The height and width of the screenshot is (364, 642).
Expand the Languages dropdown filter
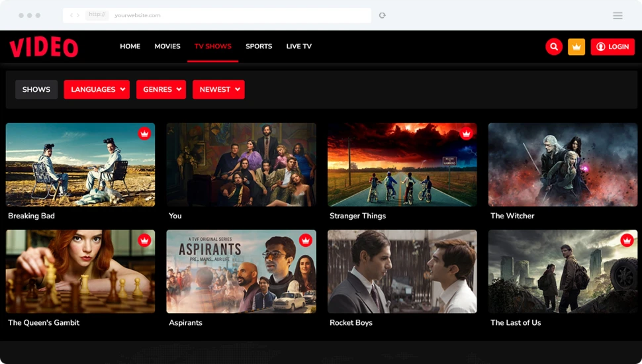[x=97, y=90]
